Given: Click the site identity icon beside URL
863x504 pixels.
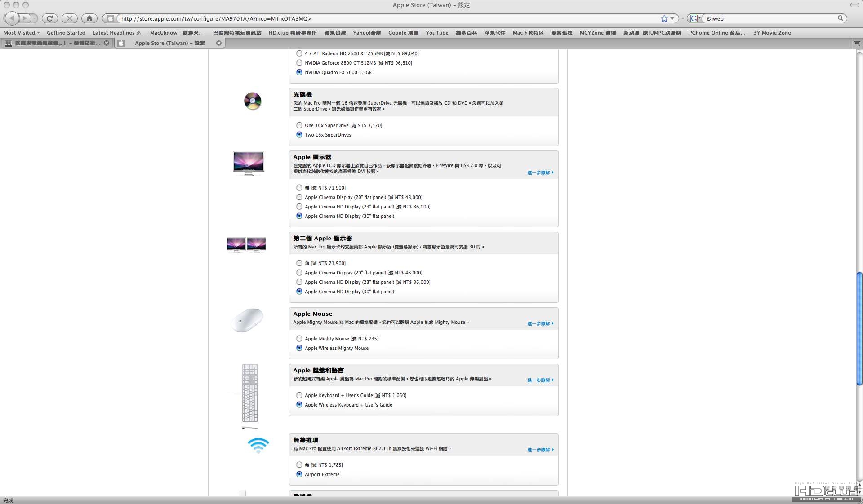Looking at the screenshot, I should [x=110, y=18].
